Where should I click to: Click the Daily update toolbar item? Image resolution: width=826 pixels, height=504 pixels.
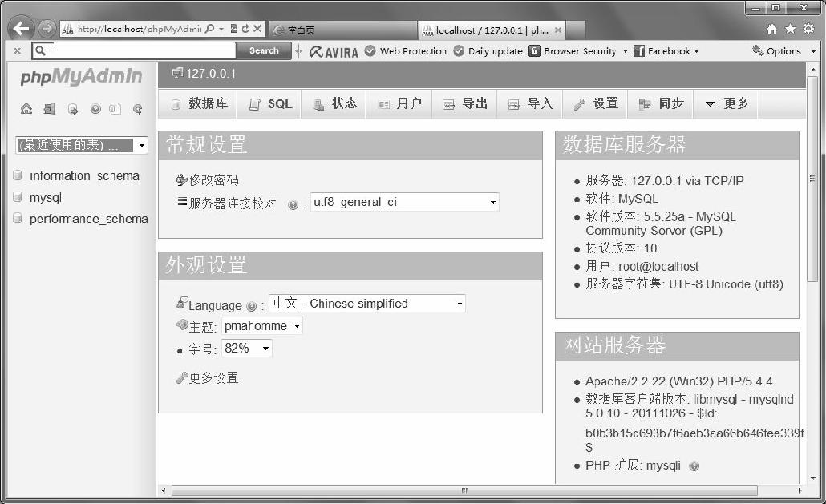click(x=488, y=51)
